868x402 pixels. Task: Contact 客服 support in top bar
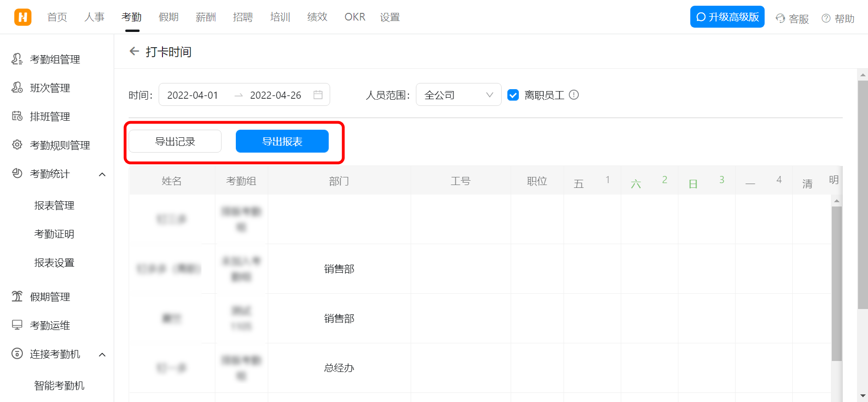point(792,19)
